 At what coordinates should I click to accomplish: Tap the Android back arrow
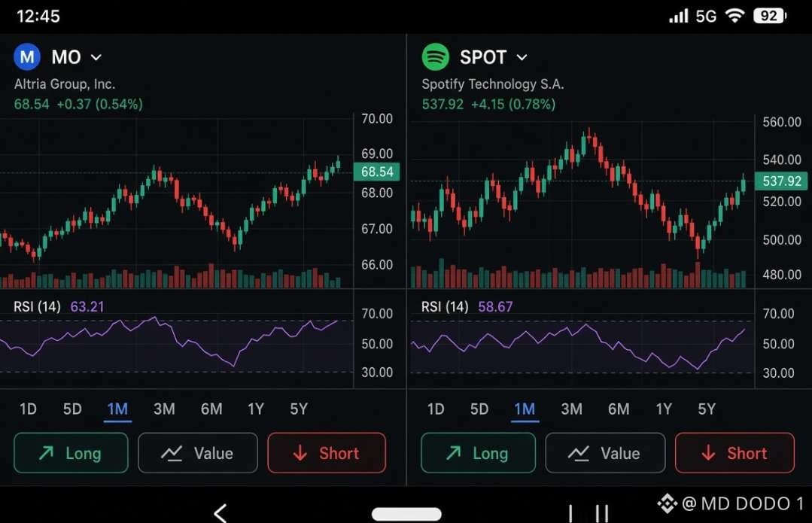(x=220, y=513)
